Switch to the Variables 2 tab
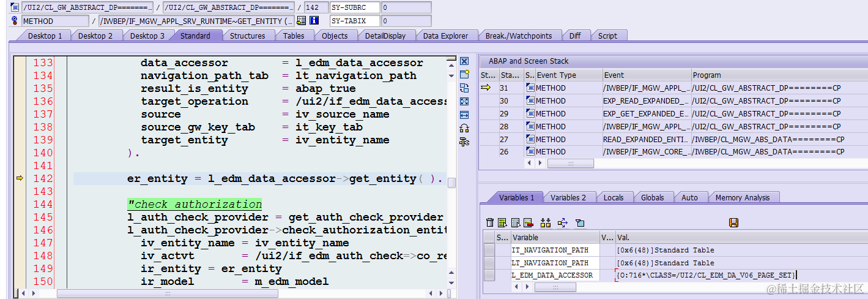This screenshot has width=868, height=299. click(568, 197)
